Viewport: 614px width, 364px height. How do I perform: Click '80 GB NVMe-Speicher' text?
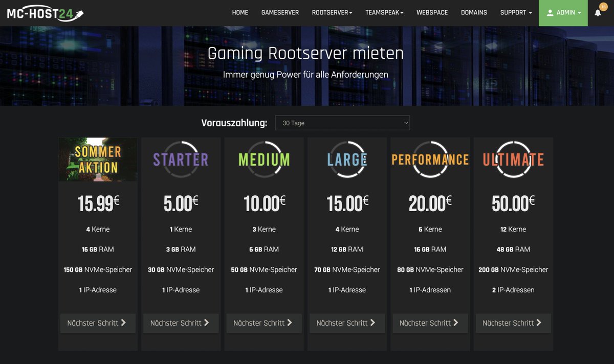click(430, 270)
